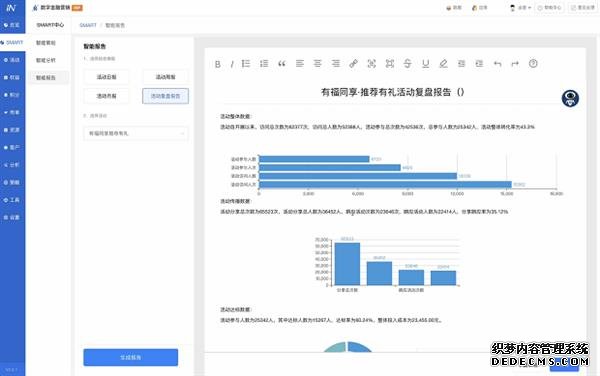The width and height of the screenshot is (600, 376).
Task: Click the blue generate report button
Action: click(x=130, y=357)
